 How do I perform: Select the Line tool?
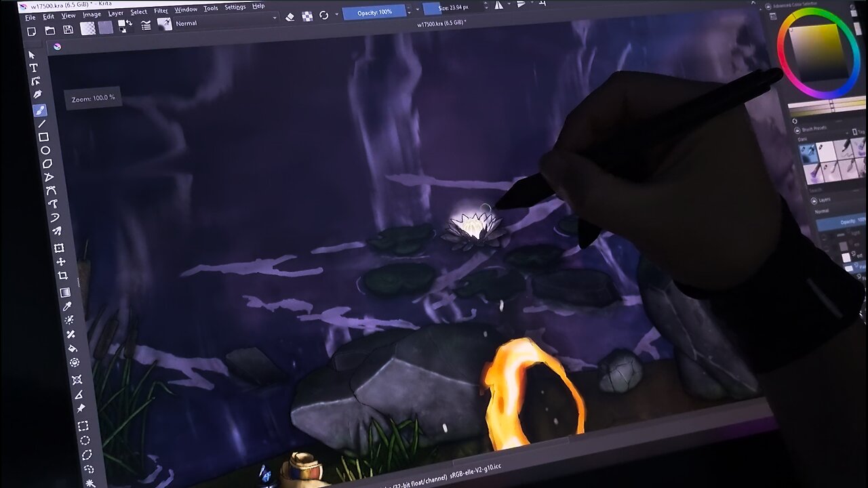point(41,123)
